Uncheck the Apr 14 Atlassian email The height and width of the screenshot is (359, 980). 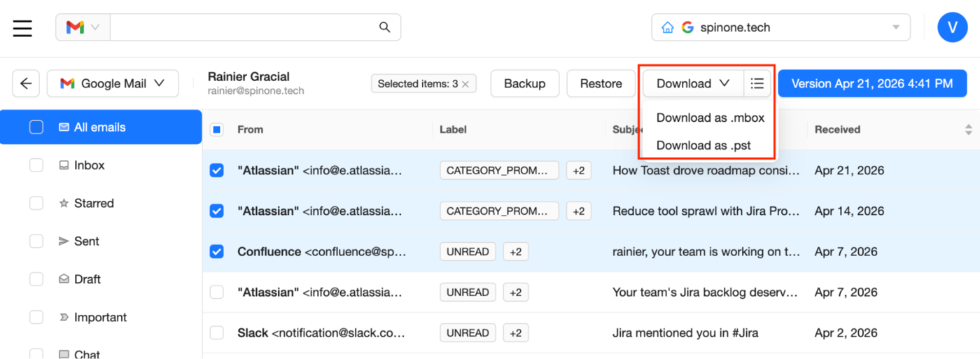(217, 211)
